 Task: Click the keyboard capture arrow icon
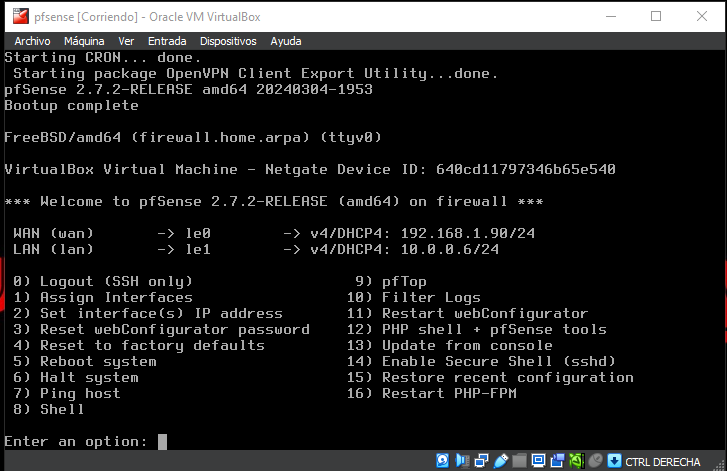coord(614,461)
